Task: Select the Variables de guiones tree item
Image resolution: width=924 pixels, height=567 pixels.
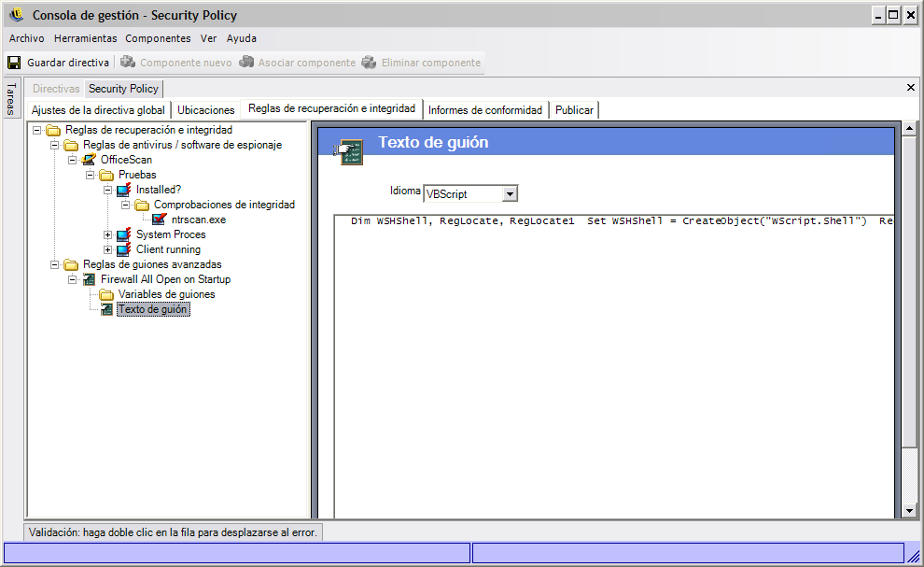Action: click(x=167, y=294)
